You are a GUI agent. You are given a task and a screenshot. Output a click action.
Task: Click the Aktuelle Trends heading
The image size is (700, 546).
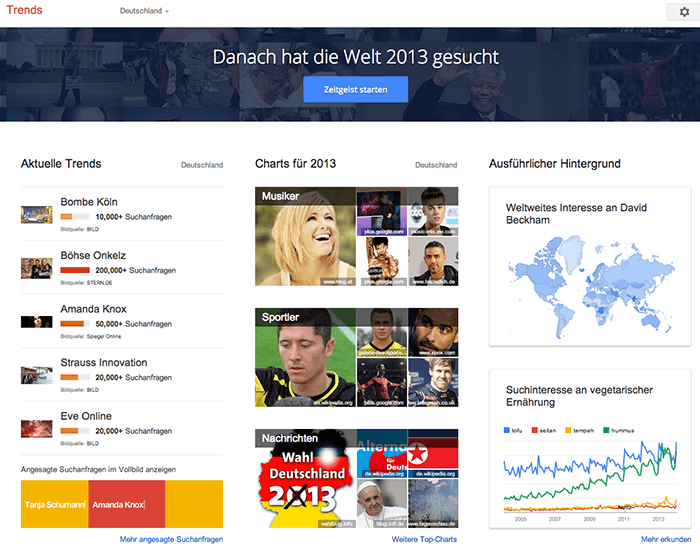(x=61, y=164)
